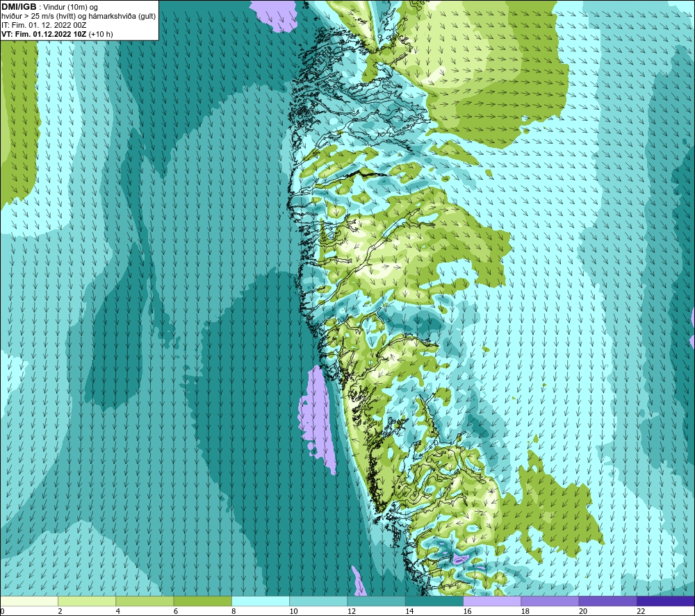The height and width of the screenshot is (616, 695).
Task: Click the legend scale label "0"
Action: click(2, 611)
